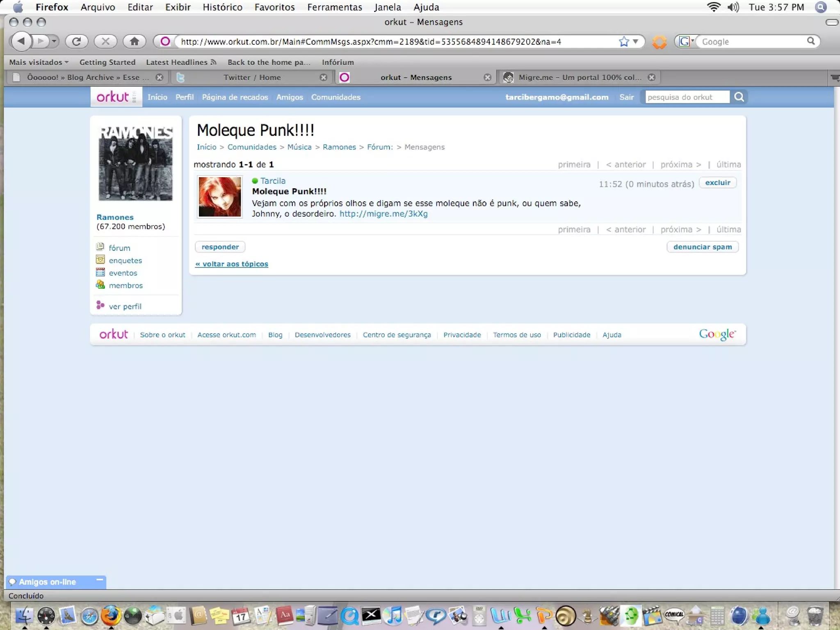Click the orkut search magnifier icon
The height and width of the screenshot is (630, 840).
[739, 97]
